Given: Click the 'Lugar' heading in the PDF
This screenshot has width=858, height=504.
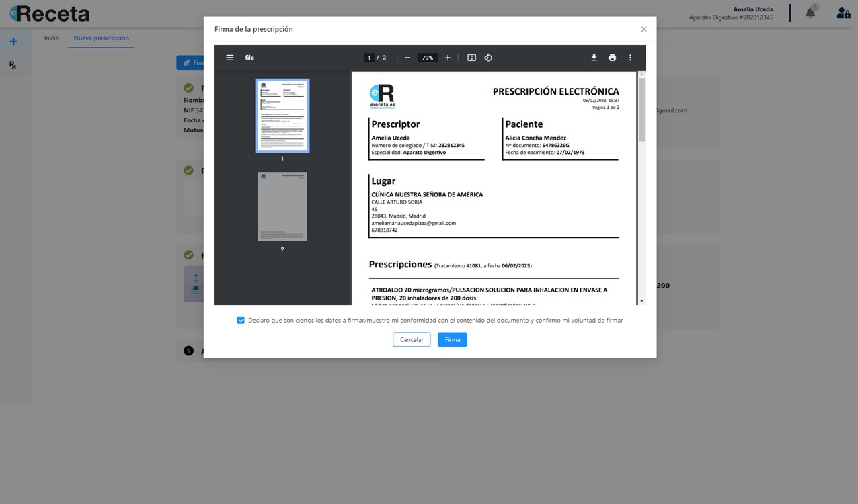Looking at the screenshot, I should (383, 181).
